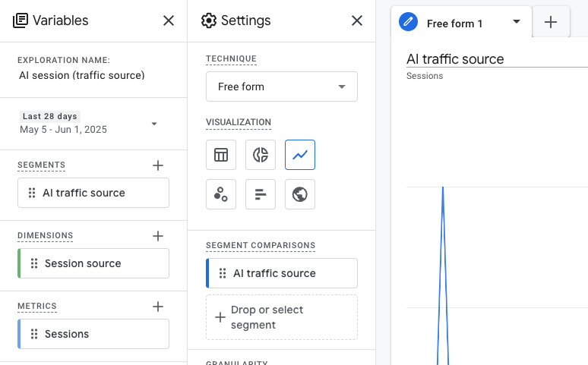The height and width of the screenshot is (365, 588).
Task: Open the Last 28 days date range picker
Action: click(x=88, y=123)
